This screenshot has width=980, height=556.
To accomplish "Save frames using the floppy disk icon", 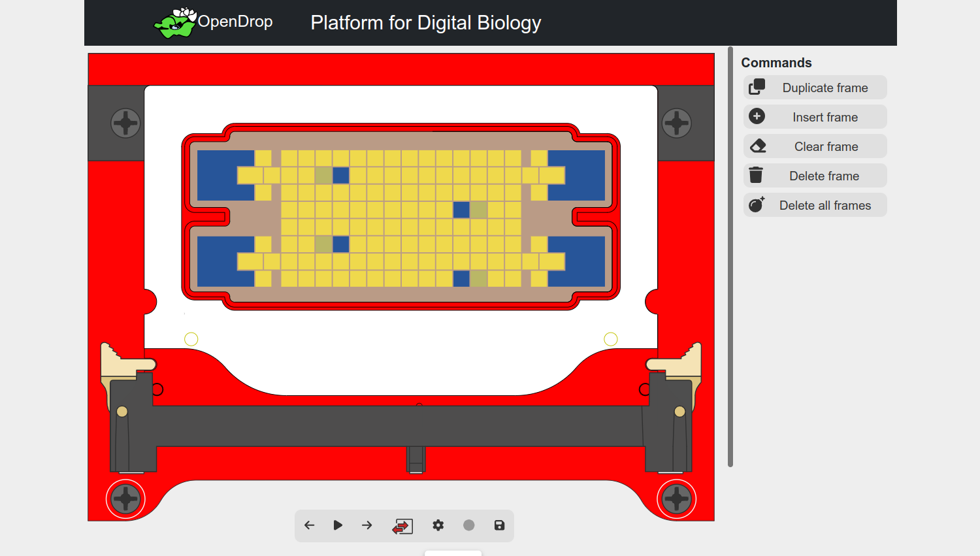I will click(499, 525).
